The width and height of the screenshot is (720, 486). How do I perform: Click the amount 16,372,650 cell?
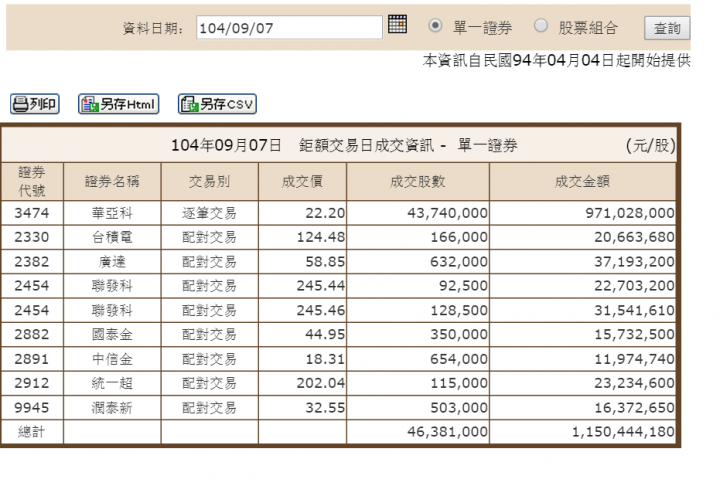pyautogui.click(x=582, y=408)
